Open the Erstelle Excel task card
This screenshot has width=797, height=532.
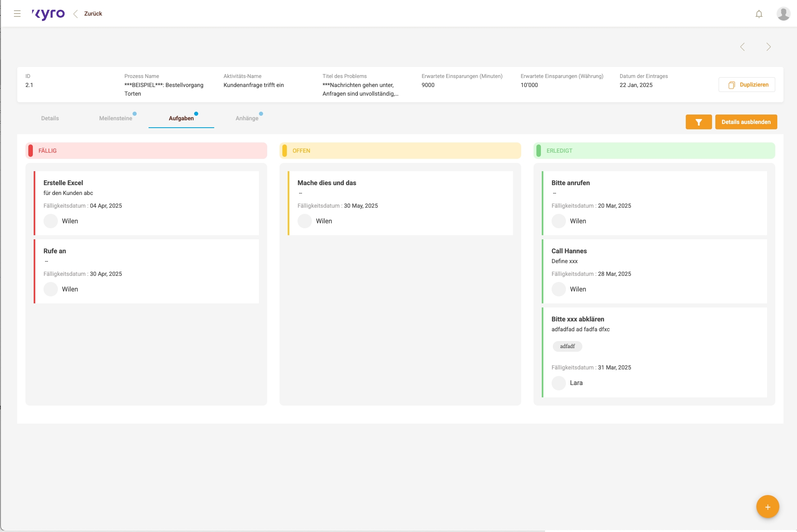tap(146, 203)
